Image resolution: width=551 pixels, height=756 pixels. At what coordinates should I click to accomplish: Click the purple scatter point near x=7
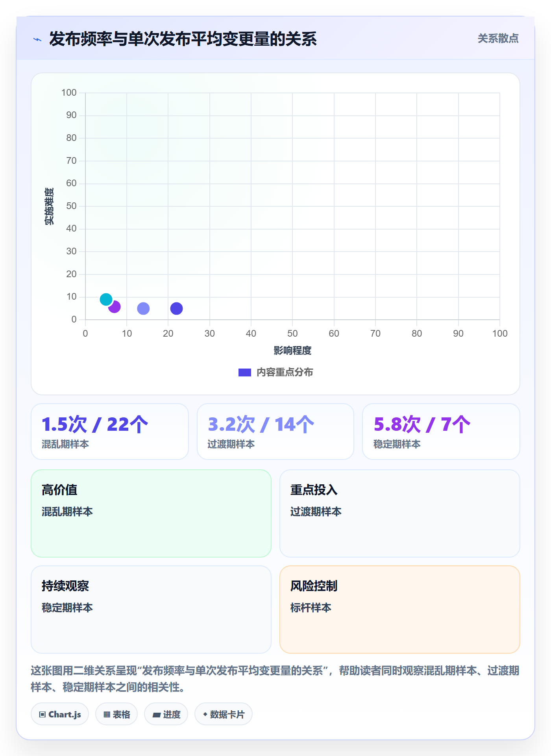click(115, 307)
